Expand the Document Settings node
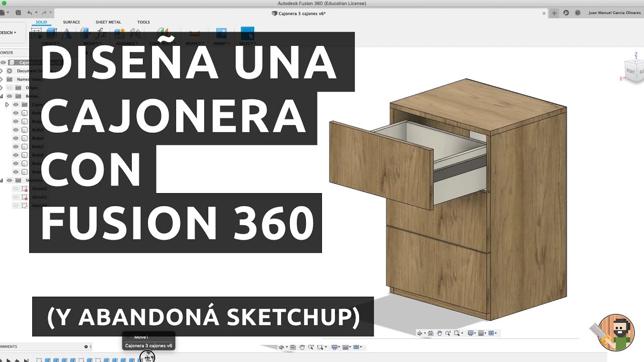This screenshot has width=644, height=362. point(2,71)
